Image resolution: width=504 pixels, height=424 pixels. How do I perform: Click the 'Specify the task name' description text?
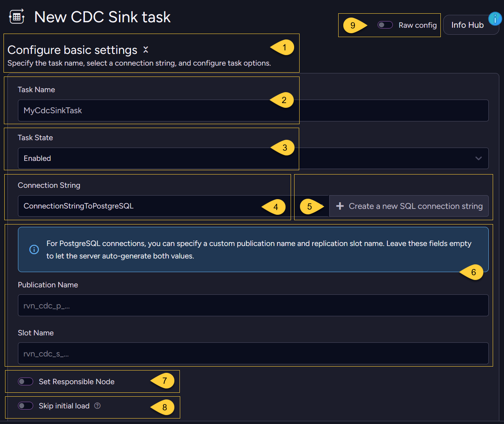tap(139, 63)
